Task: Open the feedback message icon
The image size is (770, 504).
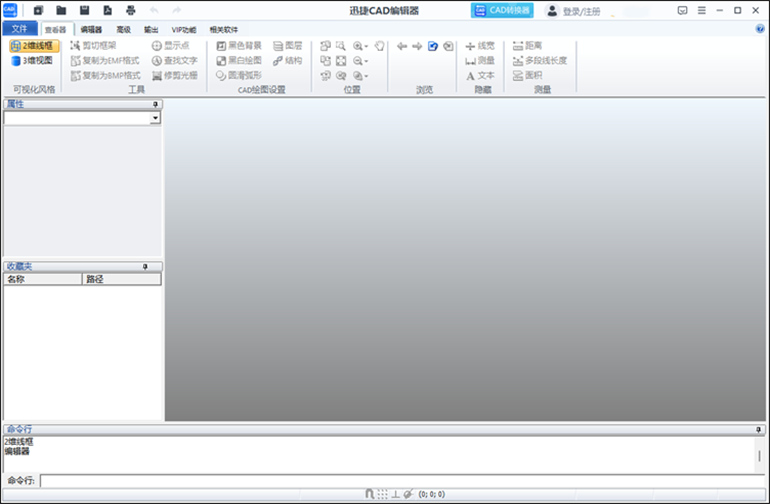Action: [x=683, y=10]
